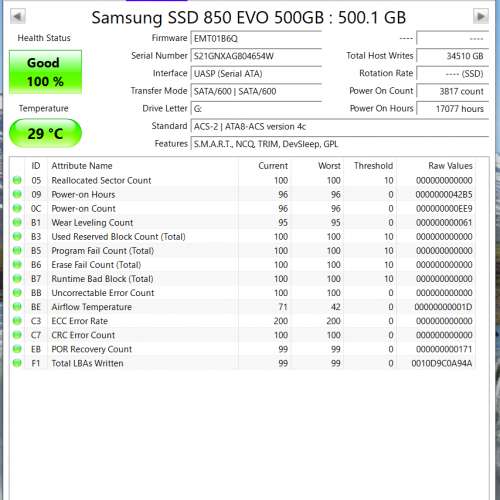Click status icon of Wear Leveling Count

pyautogui.click(x=17, y=222)
